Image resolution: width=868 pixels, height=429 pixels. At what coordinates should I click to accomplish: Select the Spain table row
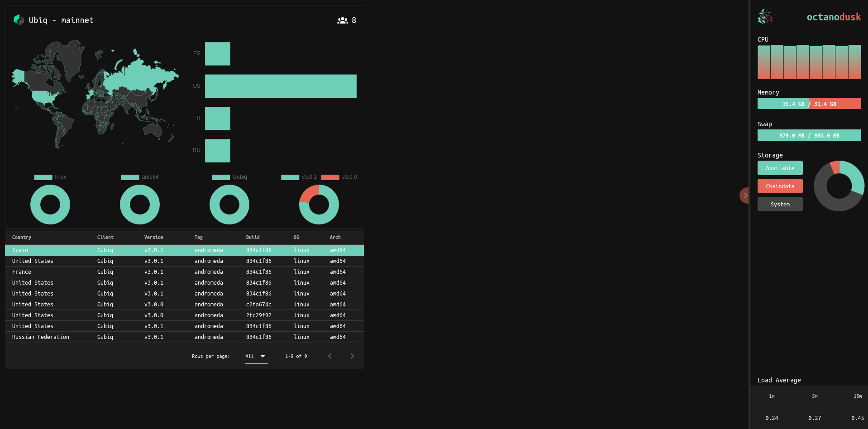[185, 250]
